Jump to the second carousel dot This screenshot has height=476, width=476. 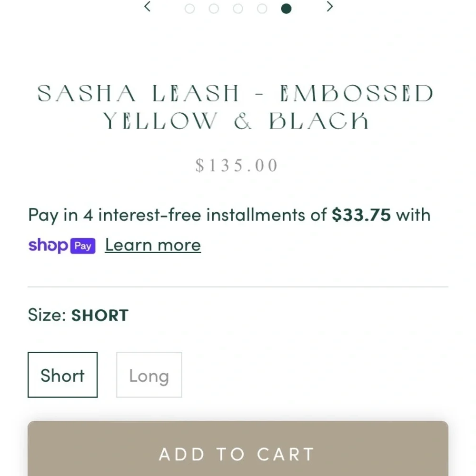(214, 9)
